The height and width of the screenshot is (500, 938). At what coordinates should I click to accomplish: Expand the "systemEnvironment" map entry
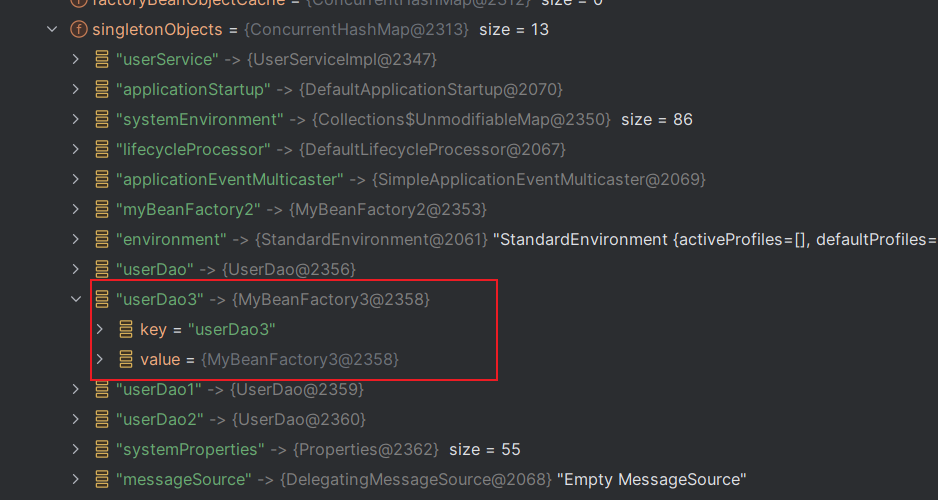click(76, 120)
